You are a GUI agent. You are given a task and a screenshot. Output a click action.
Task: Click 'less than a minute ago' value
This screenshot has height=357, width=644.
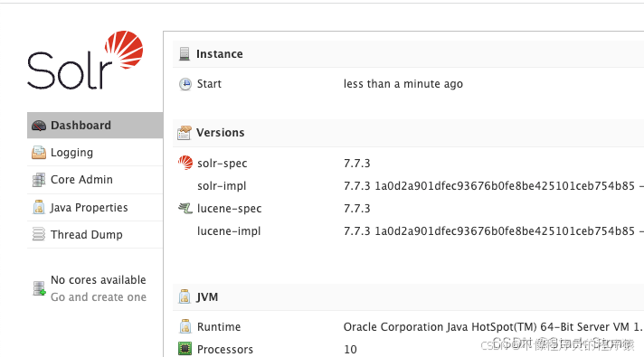(403, 84)
